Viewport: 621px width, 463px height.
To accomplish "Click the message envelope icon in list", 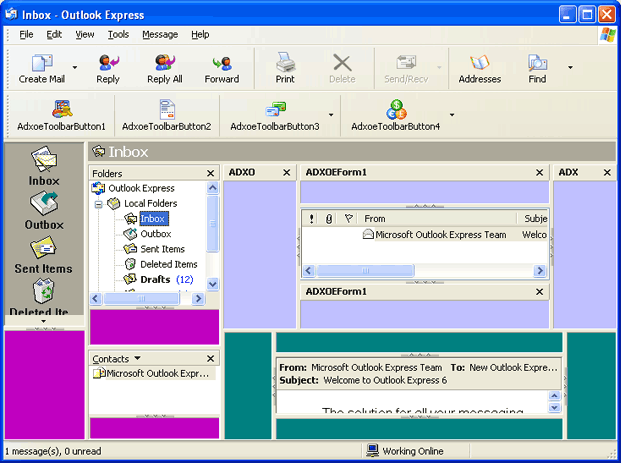I will [368, 234].
